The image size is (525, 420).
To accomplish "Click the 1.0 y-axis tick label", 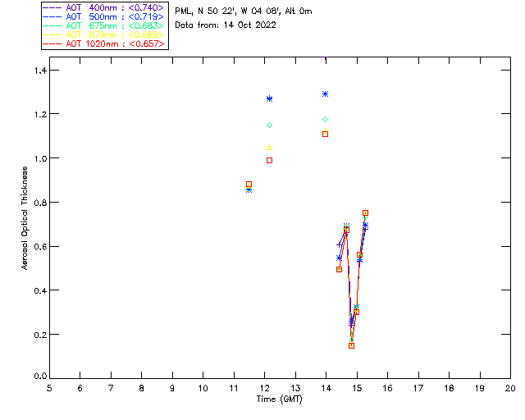I will click(40, 158).
